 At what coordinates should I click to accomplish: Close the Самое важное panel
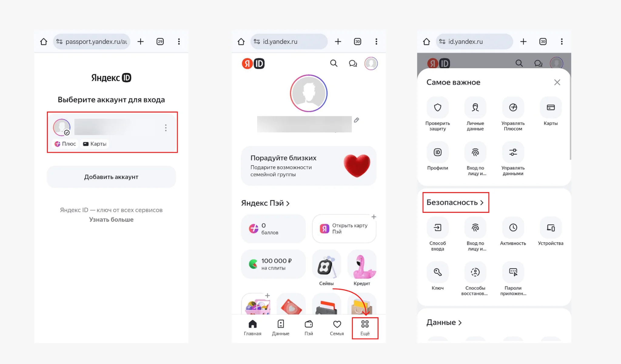click(x=557, y=82)
